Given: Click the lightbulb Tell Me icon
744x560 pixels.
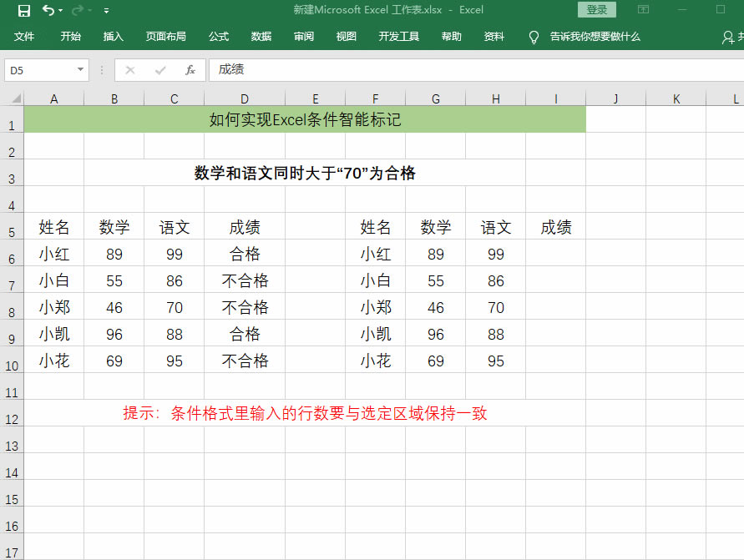Looking at the screenshot, I should point(534,37).
